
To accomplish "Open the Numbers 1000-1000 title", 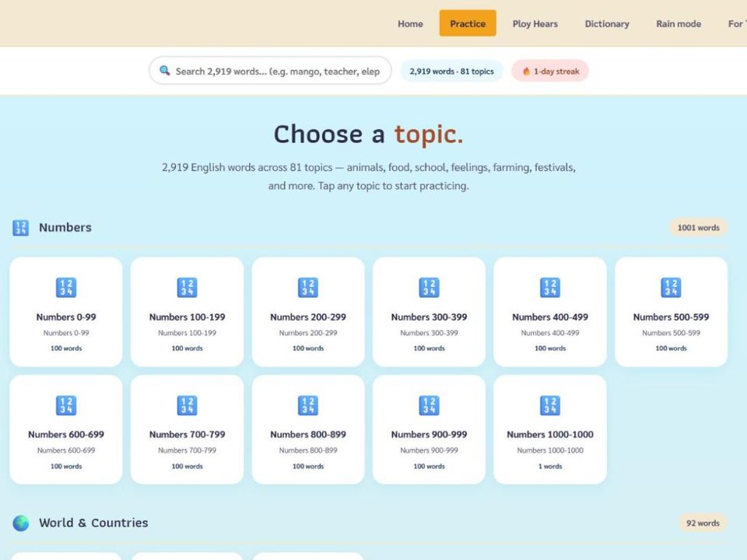I will pyautogui.click(x=550, y=435).
